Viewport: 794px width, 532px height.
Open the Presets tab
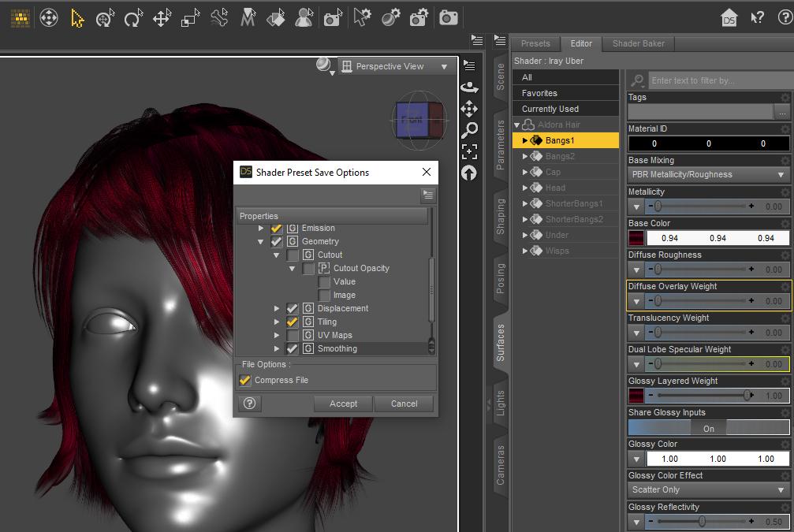coord(535,43)
